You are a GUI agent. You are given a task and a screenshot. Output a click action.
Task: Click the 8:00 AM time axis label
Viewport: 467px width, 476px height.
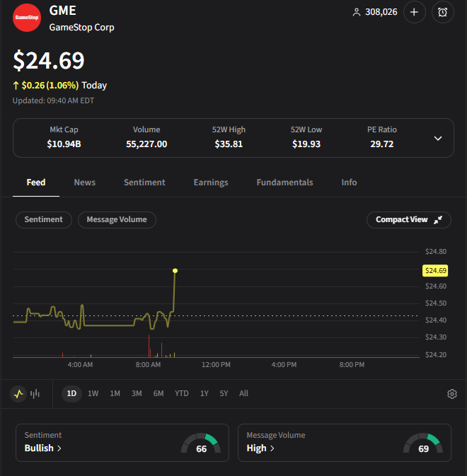point(148,365)
